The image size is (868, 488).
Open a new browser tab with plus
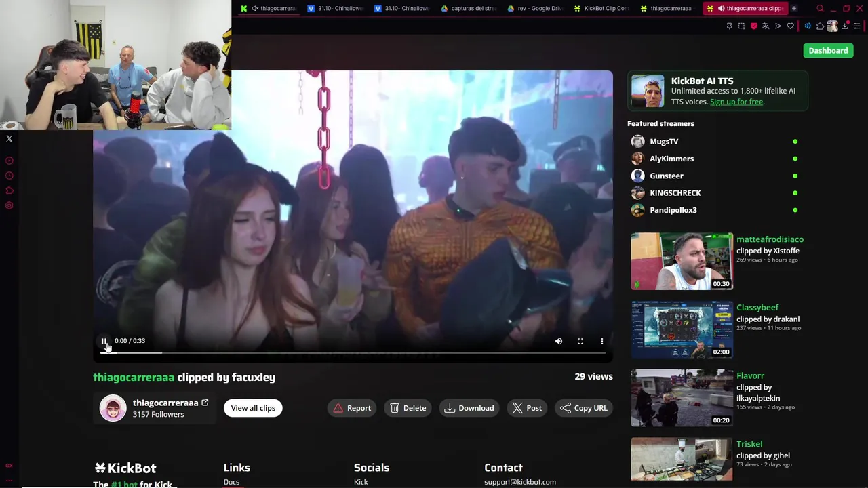point(794,8)
